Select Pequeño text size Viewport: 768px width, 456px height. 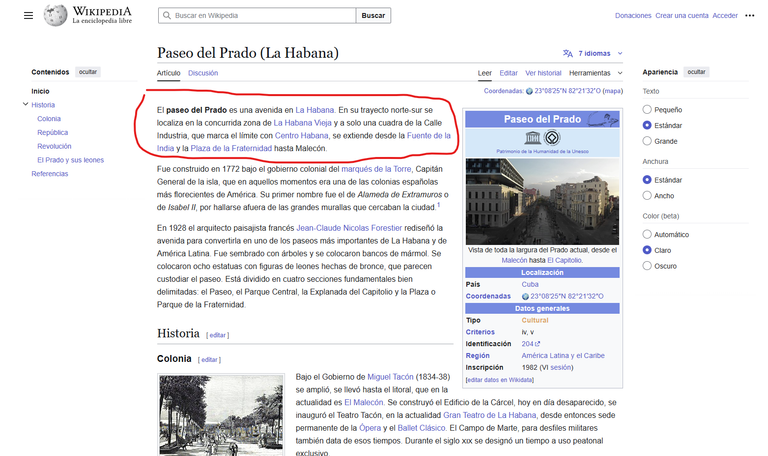tap(647, 110)
